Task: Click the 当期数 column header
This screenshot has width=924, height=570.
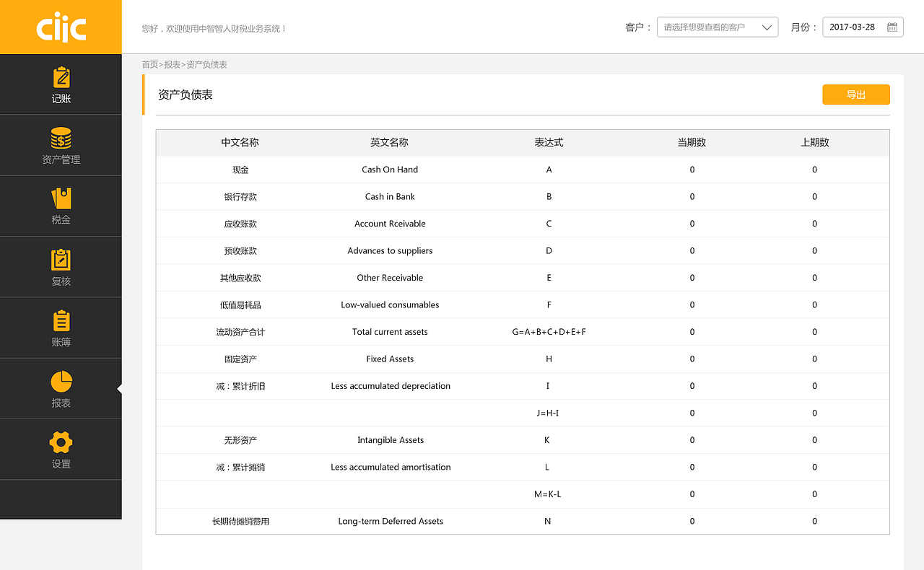Action: tap(692, 143)
